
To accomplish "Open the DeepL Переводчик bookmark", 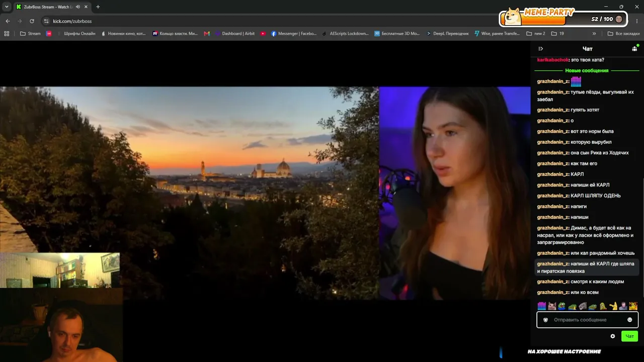I will point(447,34).
